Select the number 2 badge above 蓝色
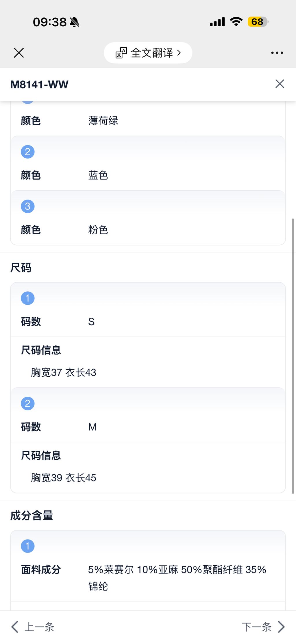The width and height of the screenshot is (296, 644). pos(28,152)
